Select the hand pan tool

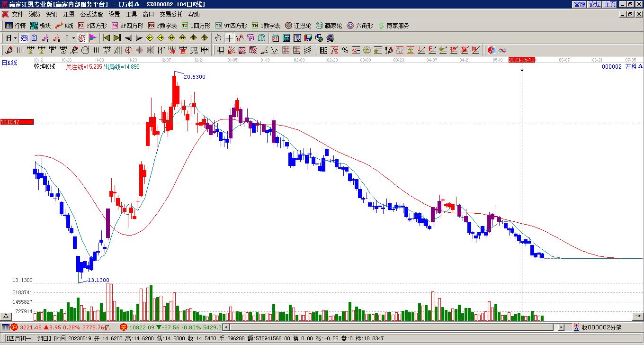(218, 38)
